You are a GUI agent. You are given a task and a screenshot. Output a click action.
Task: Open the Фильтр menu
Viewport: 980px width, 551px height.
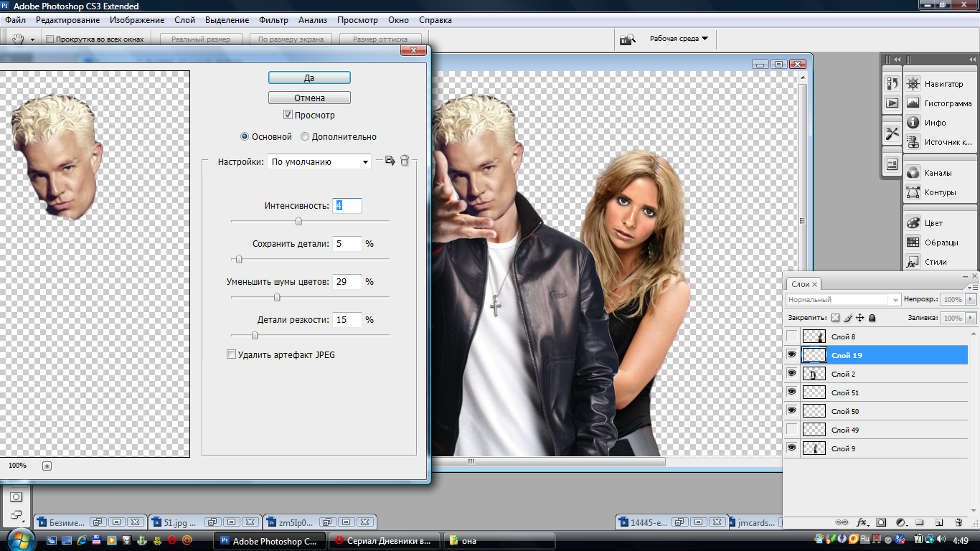point(273,20)
